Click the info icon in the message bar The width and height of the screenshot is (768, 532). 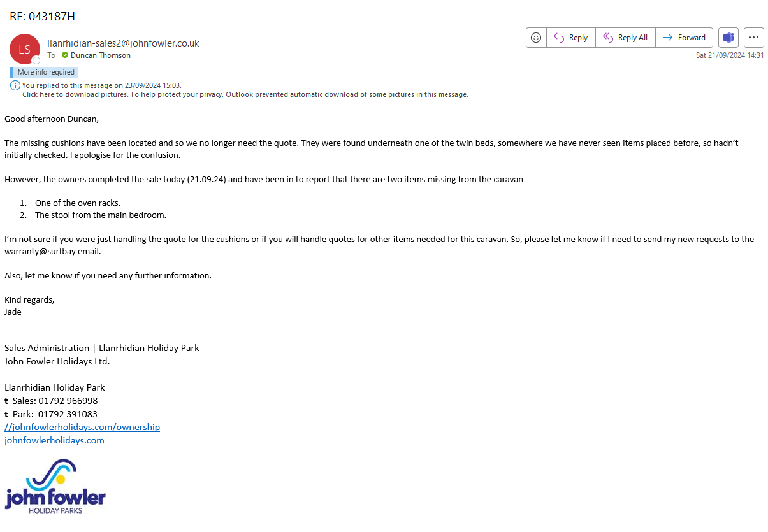(x=15, y=85)
